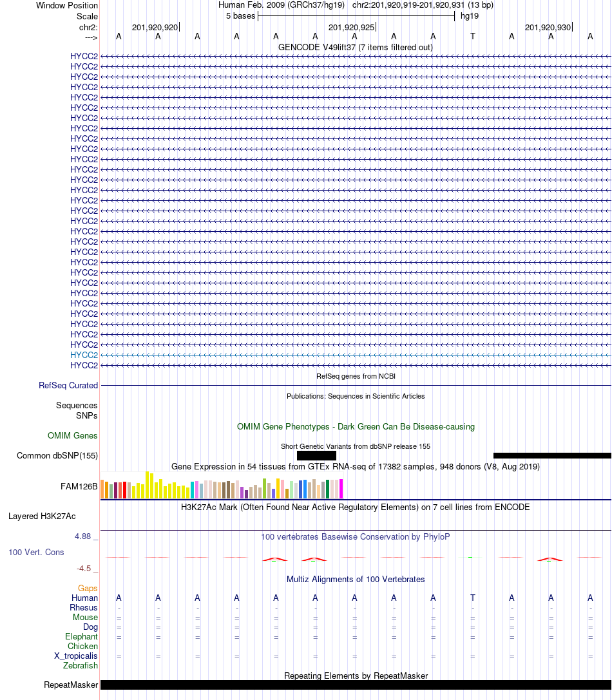Open the OMIM Genes track label
Screen dimensions: 612x700
tap(73, 436)
